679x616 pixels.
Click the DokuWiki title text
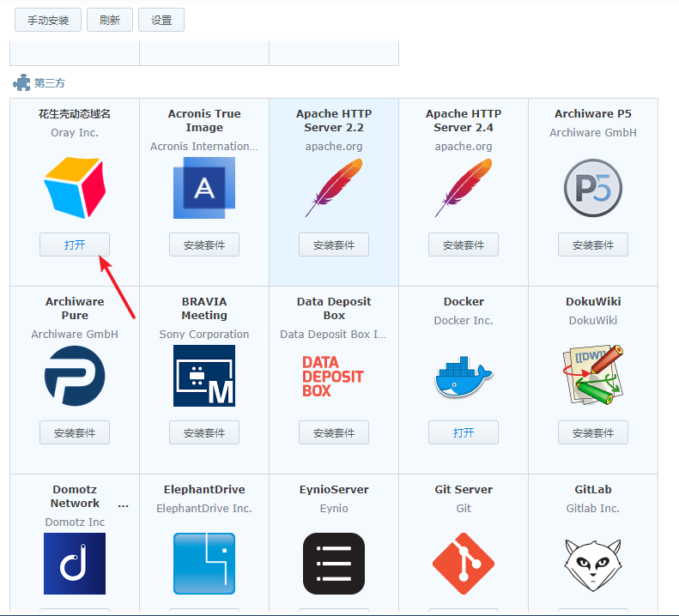point(593,301)
